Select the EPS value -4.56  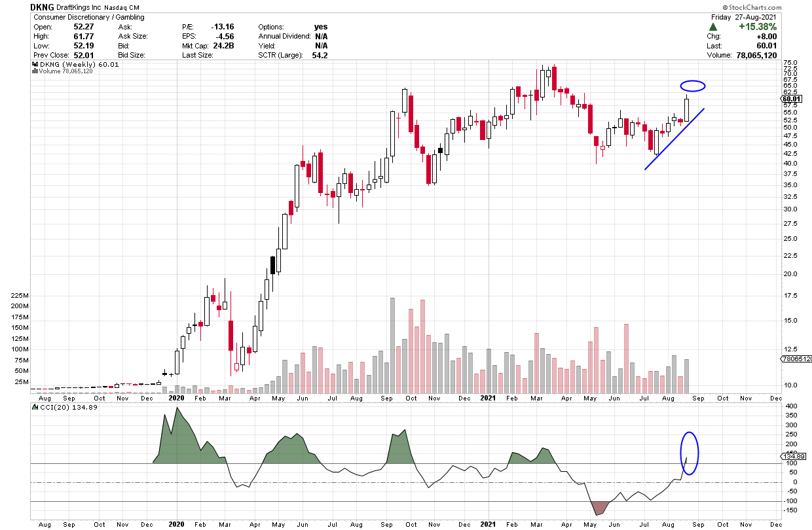225,36
